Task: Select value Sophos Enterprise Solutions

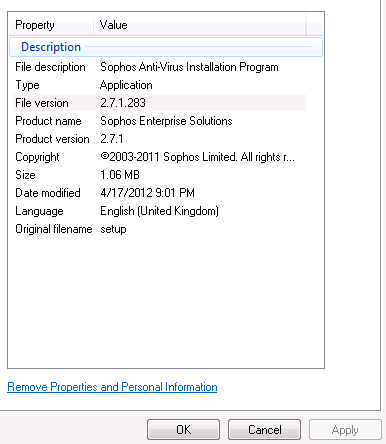Action: 166,121
